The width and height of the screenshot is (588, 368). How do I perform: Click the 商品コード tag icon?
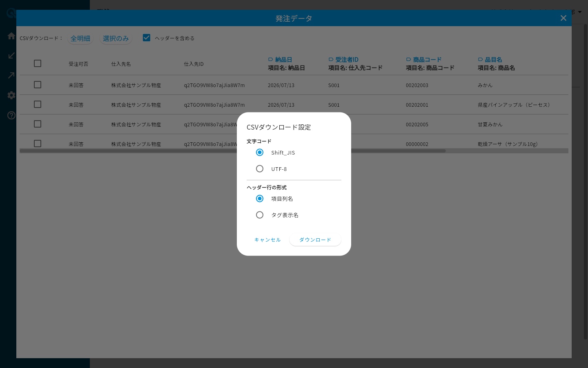click(x=408, y=60)
